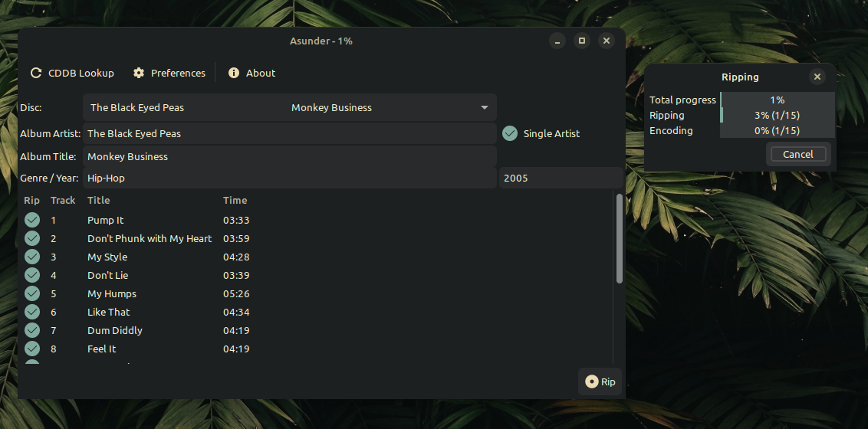Select the title 'My Style'
868x429 pixels.
(x=107, y=257)
